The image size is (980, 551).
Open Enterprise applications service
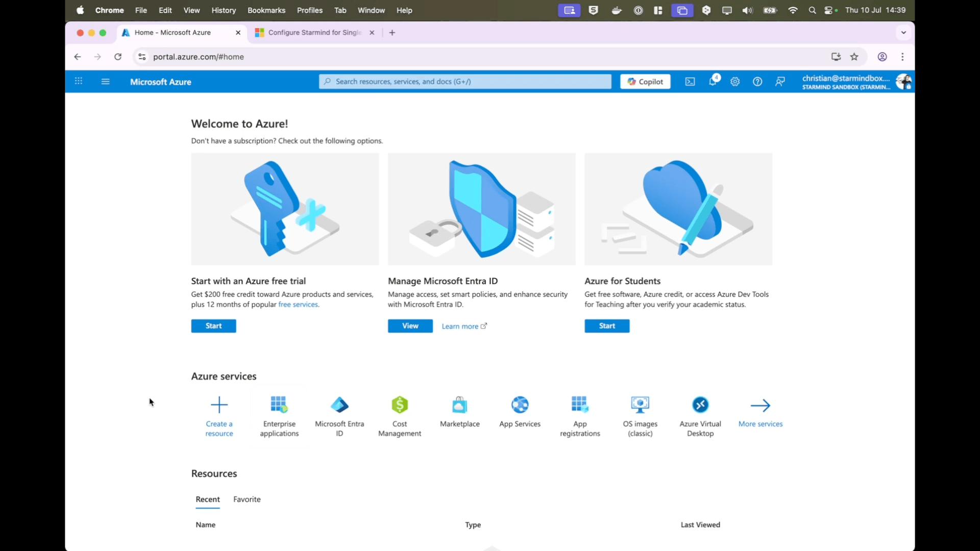279,416
